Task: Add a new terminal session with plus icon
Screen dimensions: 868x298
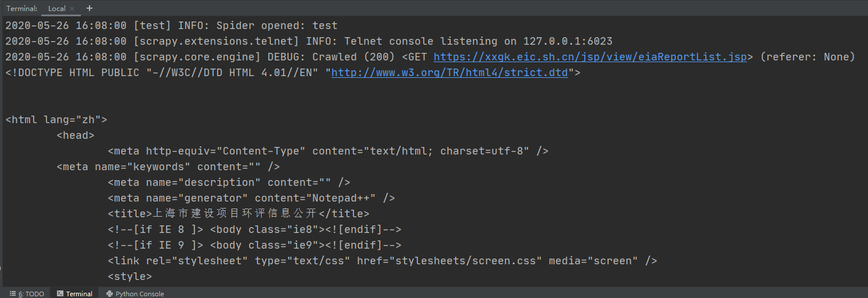Action: (x=89, y=8)
